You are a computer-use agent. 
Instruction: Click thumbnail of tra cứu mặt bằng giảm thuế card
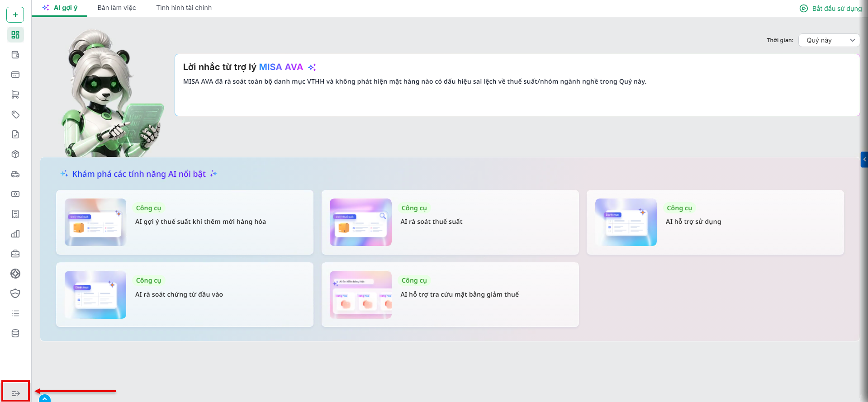coord(360,295)
